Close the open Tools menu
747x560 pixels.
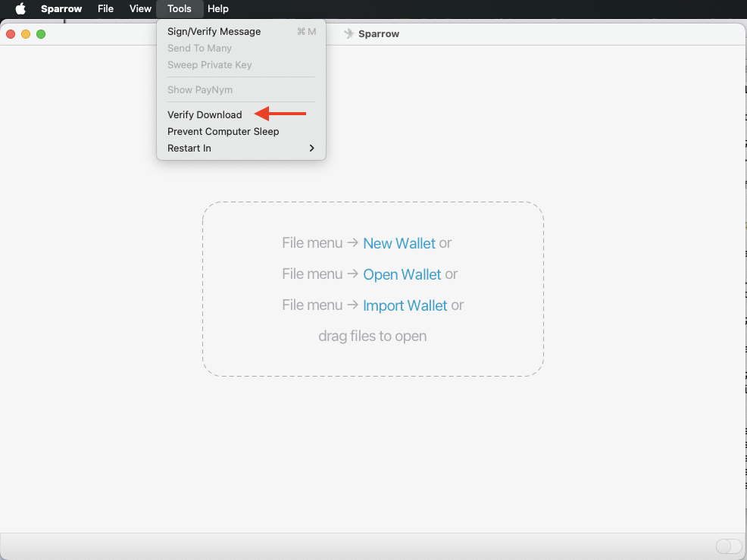pos(179,8)
